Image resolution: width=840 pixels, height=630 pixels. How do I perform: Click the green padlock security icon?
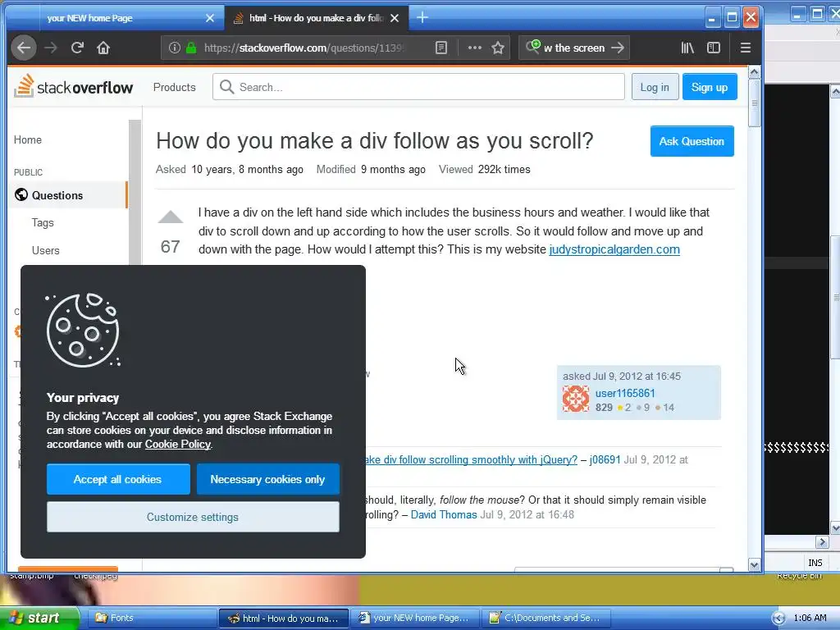pyautogui.click(x=191, y=48)
